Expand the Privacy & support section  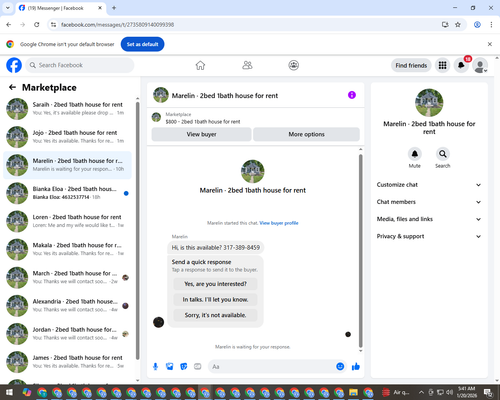click(429, 236)
